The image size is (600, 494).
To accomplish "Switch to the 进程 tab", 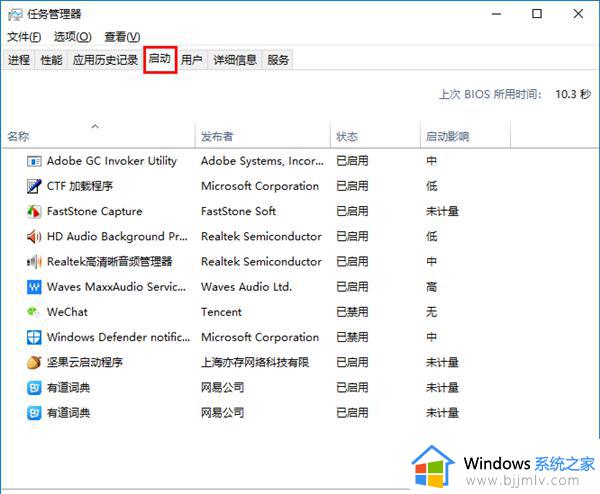I will pos(19,60).
